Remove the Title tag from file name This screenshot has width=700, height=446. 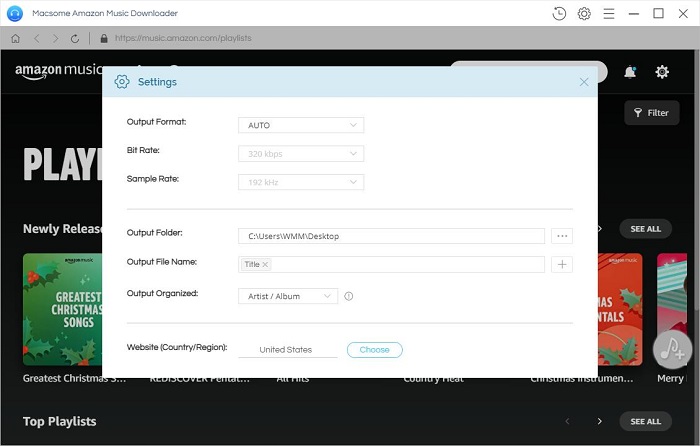coord(265,264)
